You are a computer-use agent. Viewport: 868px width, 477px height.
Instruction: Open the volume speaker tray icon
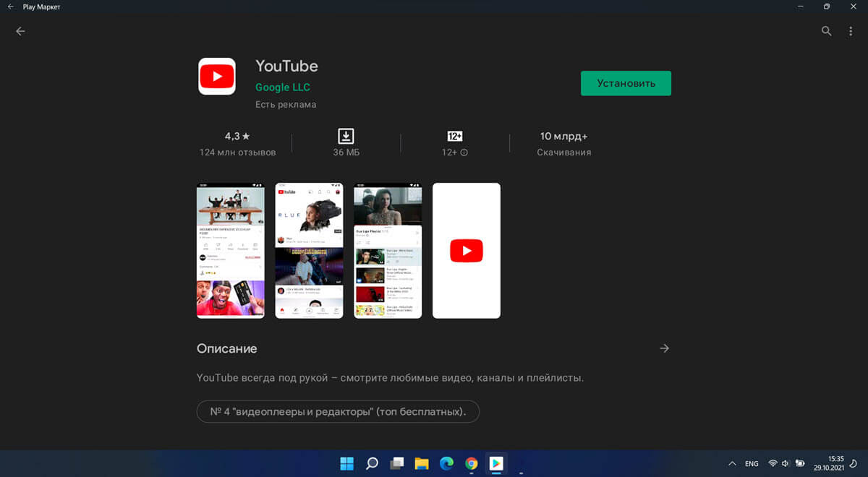pyautogui.click(x=786, y=463)
